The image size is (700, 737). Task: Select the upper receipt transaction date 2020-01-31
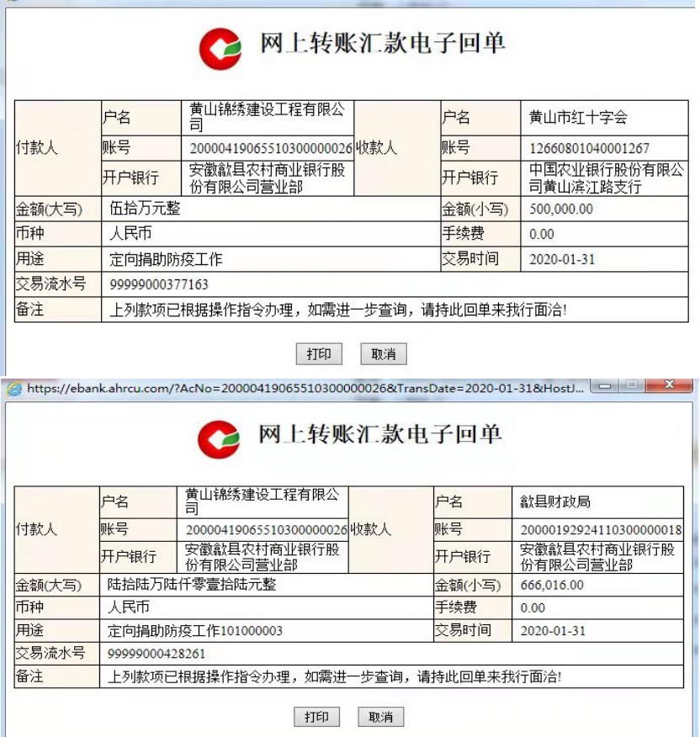point(562,259)
